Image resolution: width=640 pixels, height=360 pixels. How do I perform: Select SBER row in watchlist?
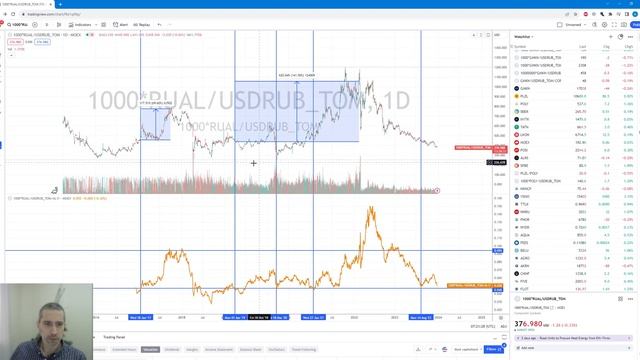coord(573,111)
